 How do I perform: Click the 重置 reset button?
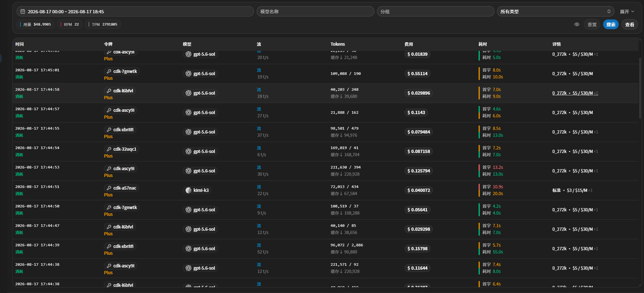coord(592,24)
